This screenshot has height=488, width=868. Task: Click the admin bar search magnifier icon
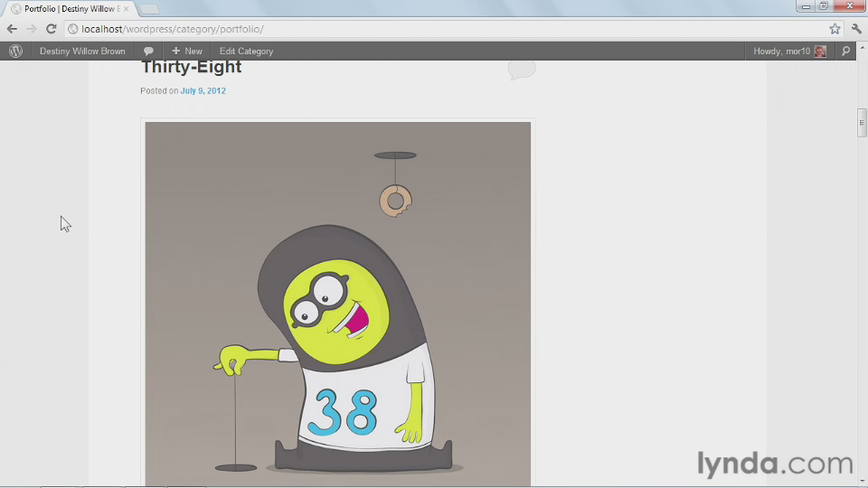pyautogui.click(x=846, y=51)
